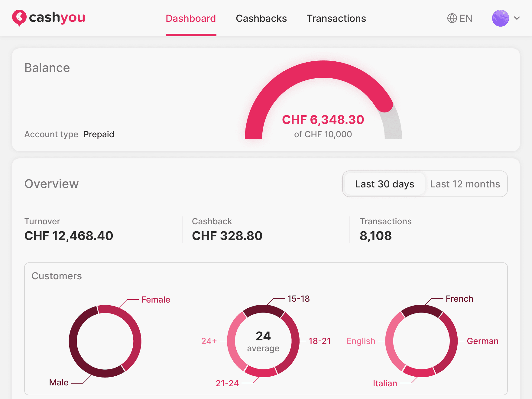Expand the profile dropdown chevron
This screenshot has height=399, width=532.
(x=517, y=18)
